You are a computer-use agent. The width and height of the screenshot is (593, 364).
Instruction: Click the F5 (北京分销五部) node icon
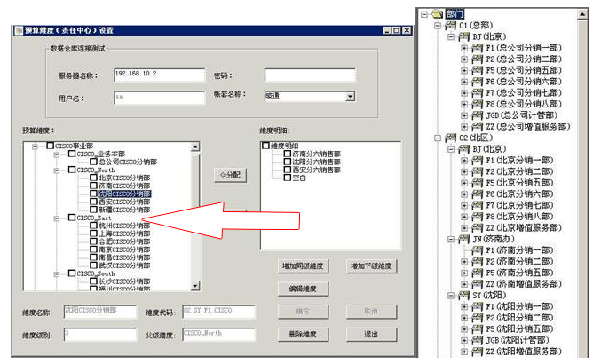(478, 183)
